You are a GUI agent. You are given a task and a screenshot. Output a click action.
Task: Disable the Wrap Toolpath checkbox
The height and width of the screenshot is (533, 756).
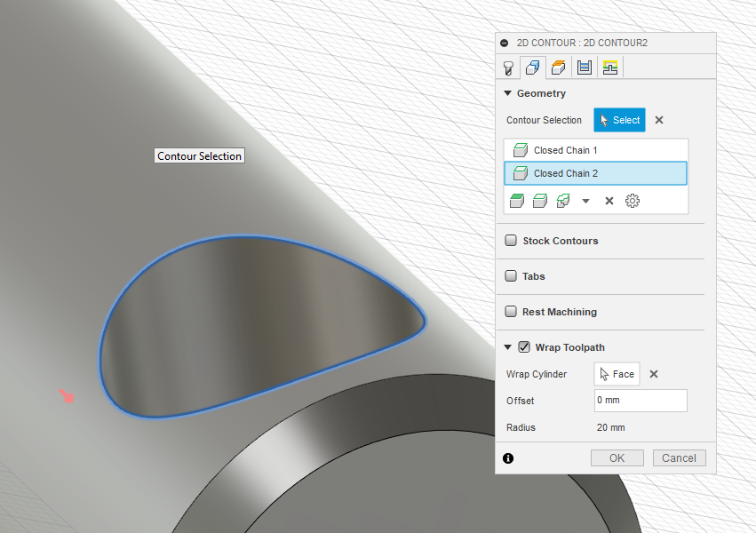tap(523, 347)
